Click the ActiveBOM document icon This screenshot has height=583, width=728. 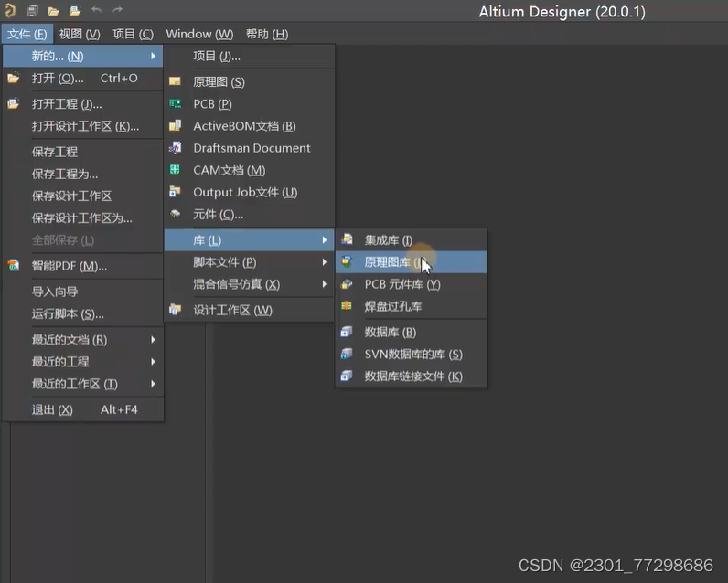(175, 125)
